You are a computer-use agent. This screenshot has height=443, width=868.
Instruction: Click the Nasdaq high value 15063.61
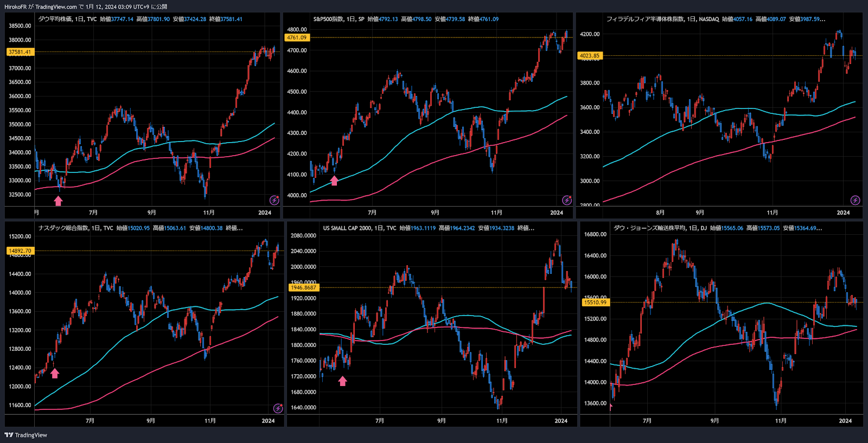[175, 228]
